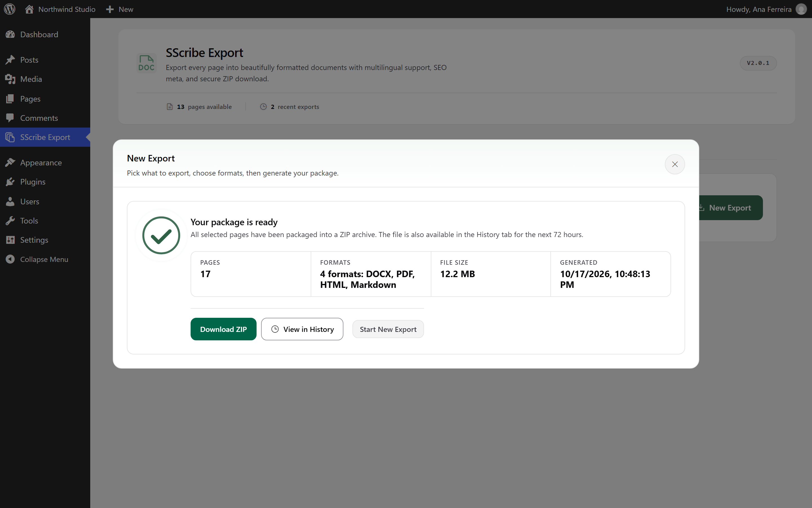Open the user avatar in admin bar
This screenshot has height=508, width=812.
[x=801, y=9]
